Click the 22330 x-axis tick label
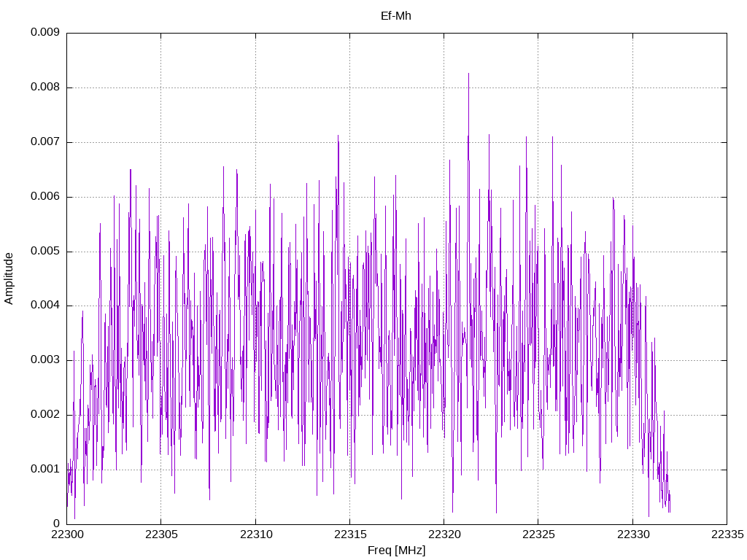This screenshot has height=560, width=747. pos(632,534)
